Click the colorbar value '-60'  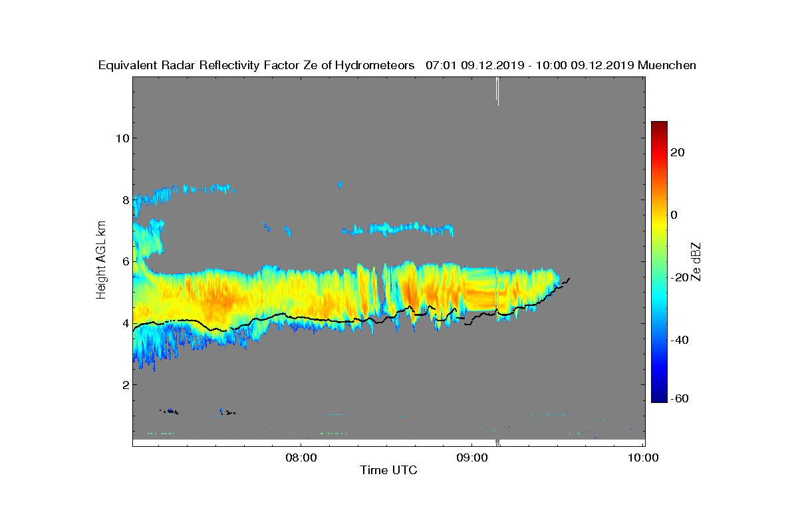678,398
